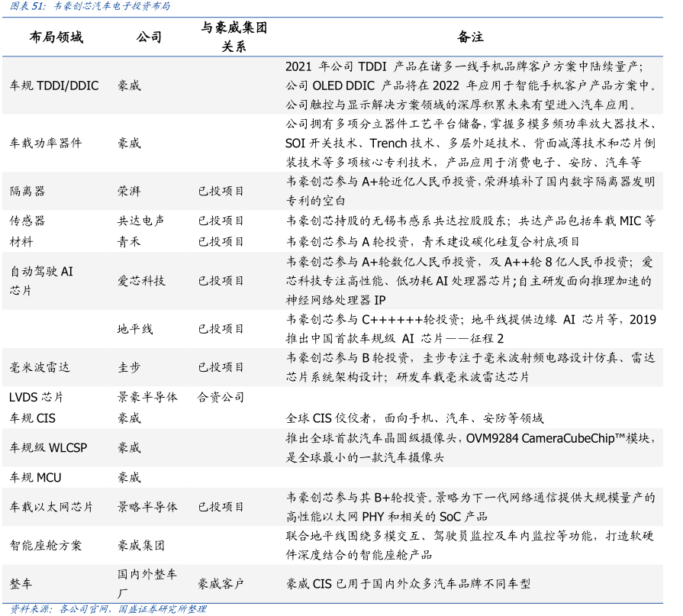The height and width of the screenshot is (616, 683).
Task: Select the "整车" cell
Action: [21, 583]
